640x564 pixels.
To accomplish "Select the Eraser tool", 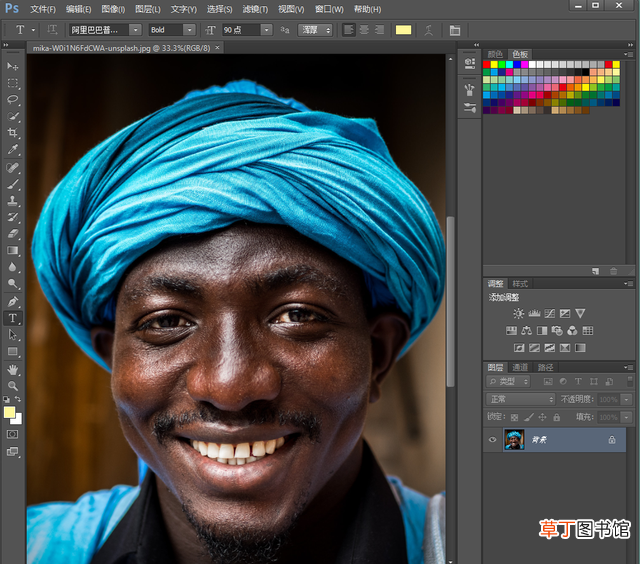I will pos(13,234).
